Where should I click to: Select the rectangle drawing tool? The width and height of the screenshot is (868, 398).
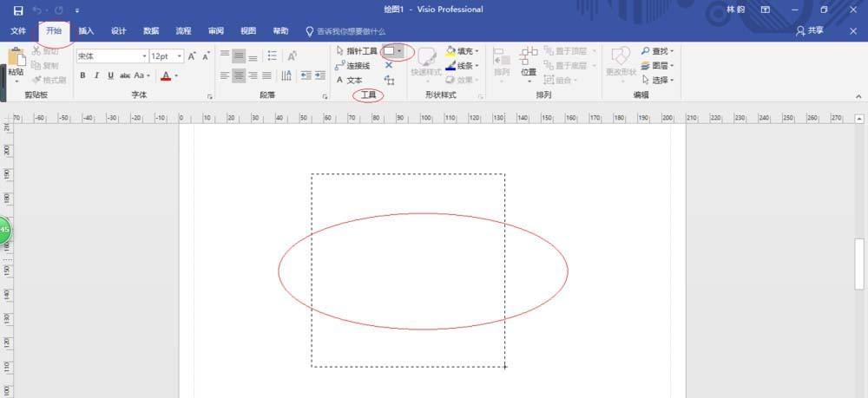(389, 51)
